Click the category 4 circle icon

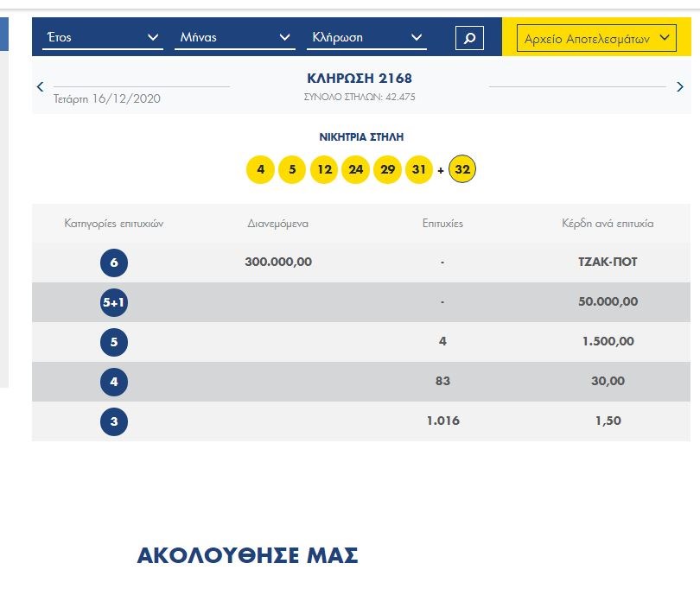[x=114, y=382]
